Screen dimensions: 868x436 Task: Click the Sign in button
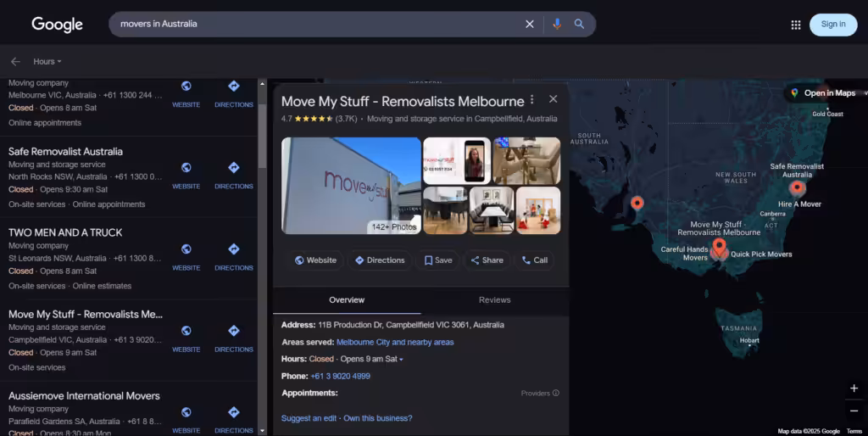833,25
